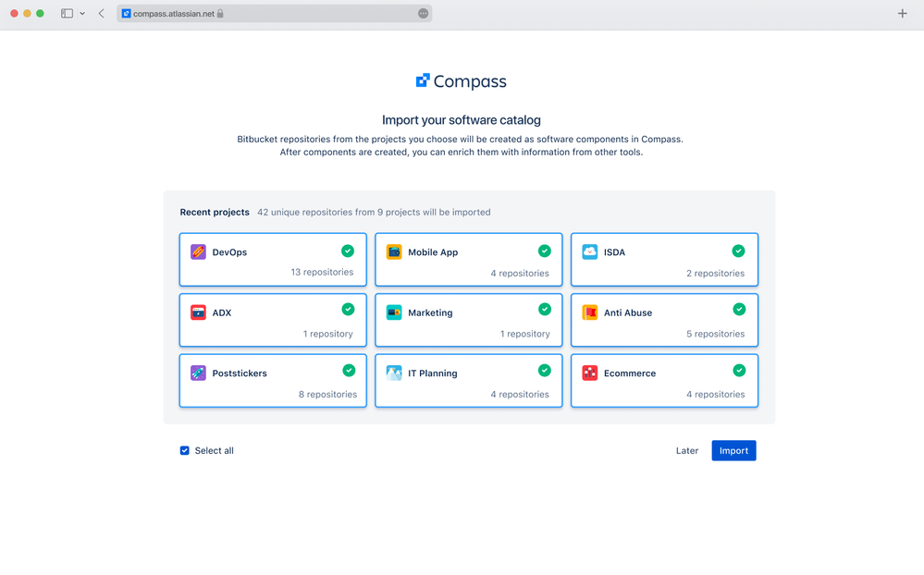This screenshot has height=575, width=924.
Task: Click the Anti Abuse project name
Action: 628,312
